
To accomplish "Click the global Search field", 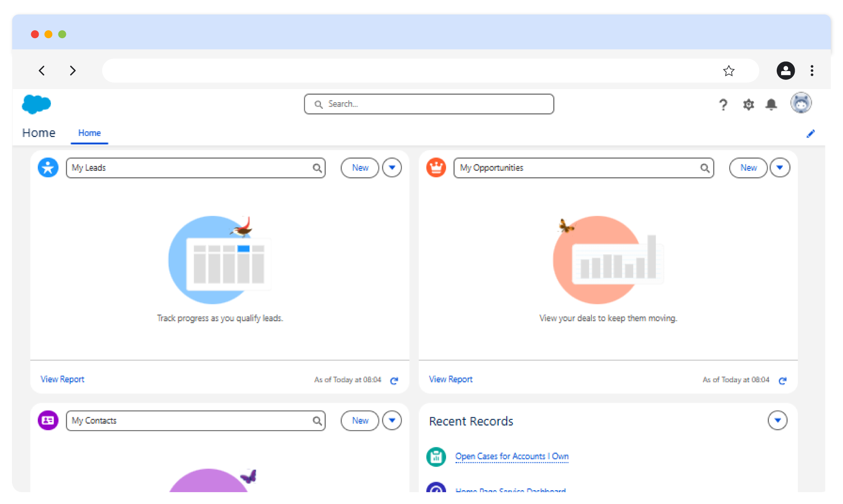I will [429, 104].
